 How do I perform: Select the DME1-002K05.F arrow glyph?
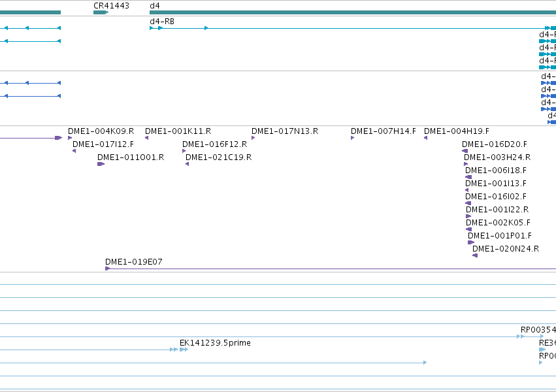tap(468, 229)
